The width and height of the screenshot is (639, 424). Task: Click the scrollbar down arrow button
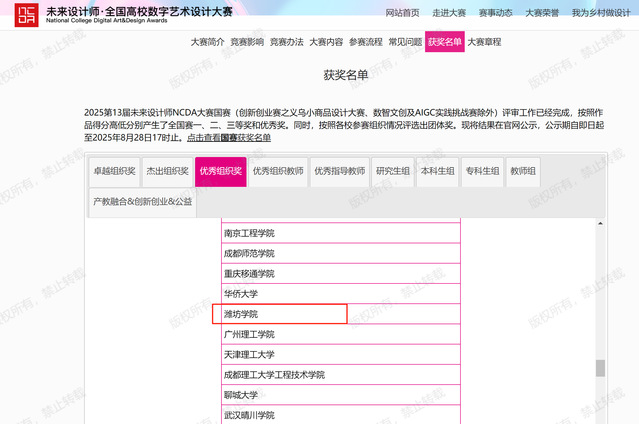pyautogui.click(x=600, y=417)
